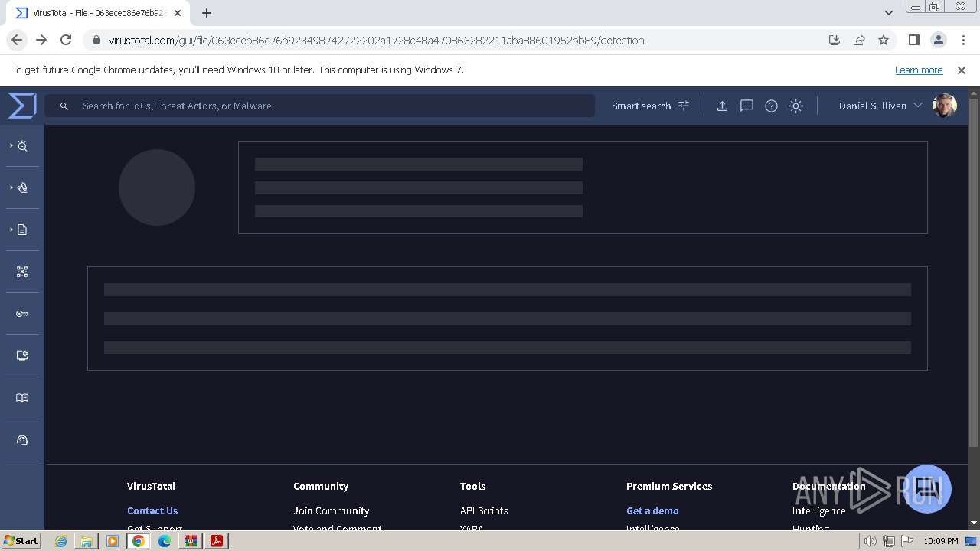Click the VirusTotal sigma logo
Screen dimensions: 980x551
22,106
